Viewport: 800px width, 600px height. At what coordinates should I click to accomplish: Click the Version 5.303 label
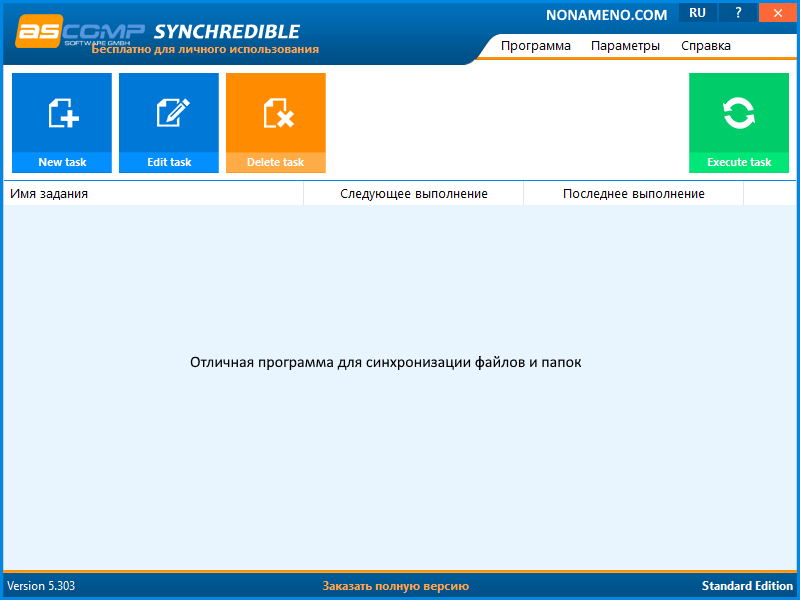[x=41, y=586]
